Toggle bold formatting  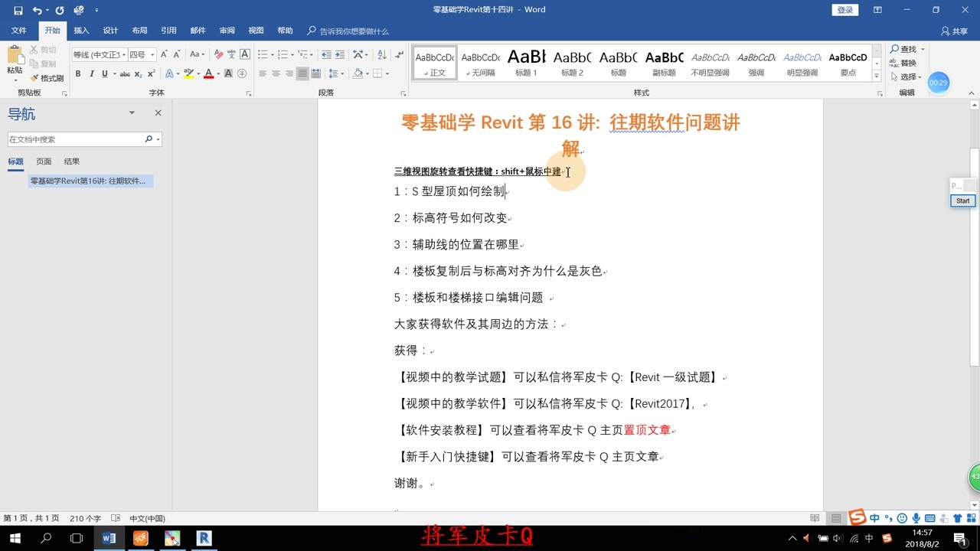click(78, 74)
